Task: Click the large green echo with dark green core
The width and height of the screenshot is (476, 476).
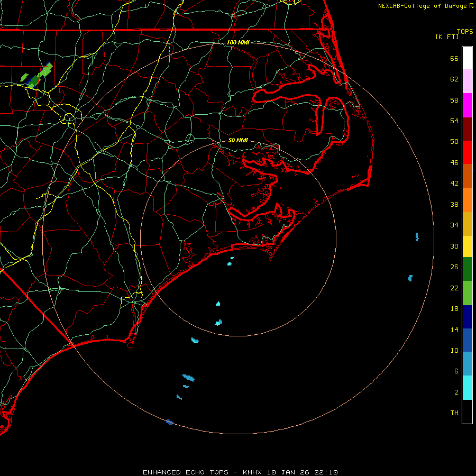Action: (40, 76)
